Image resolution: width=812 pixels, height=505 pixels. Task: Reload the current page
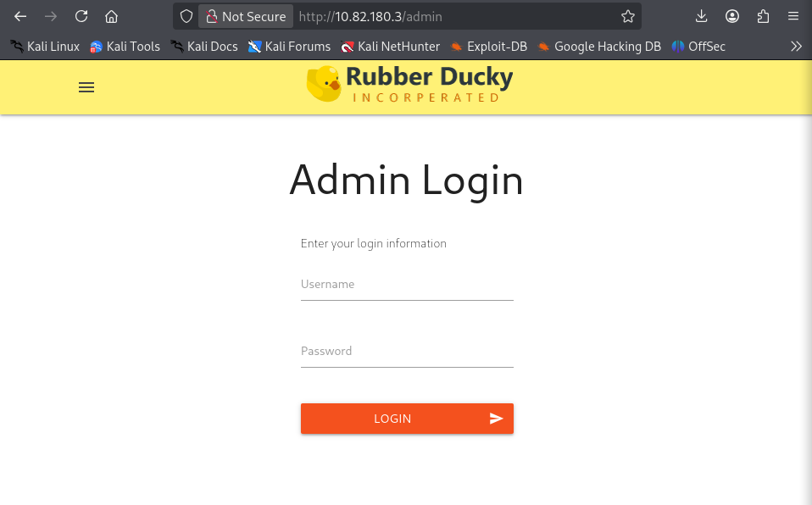(81, 17)
